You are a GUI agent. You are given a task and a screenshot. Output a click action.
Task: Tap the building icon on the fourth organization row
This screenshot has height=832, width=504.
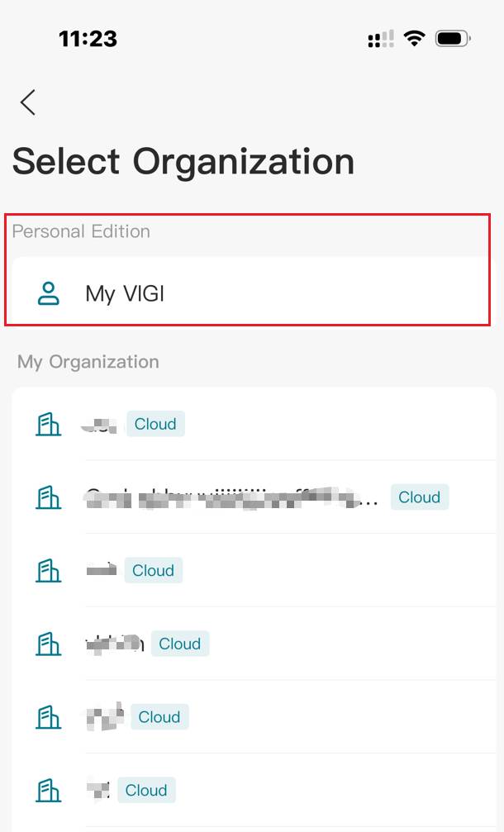click(x=48, y=644)
